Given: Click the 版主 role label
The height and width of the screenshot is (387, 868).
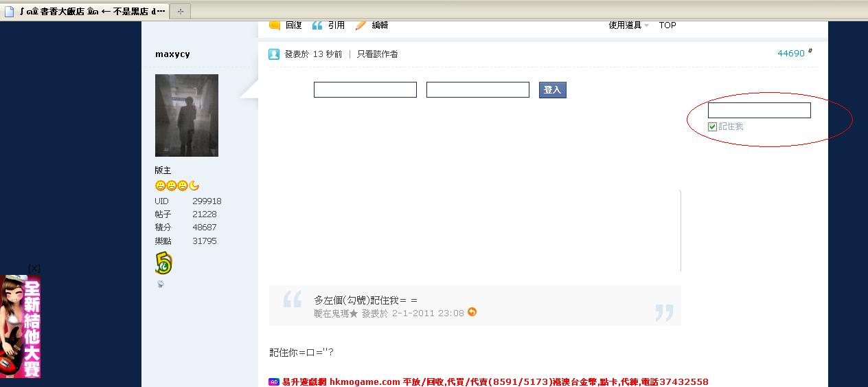Looking at the screenshot, I should tap(163, 170).
